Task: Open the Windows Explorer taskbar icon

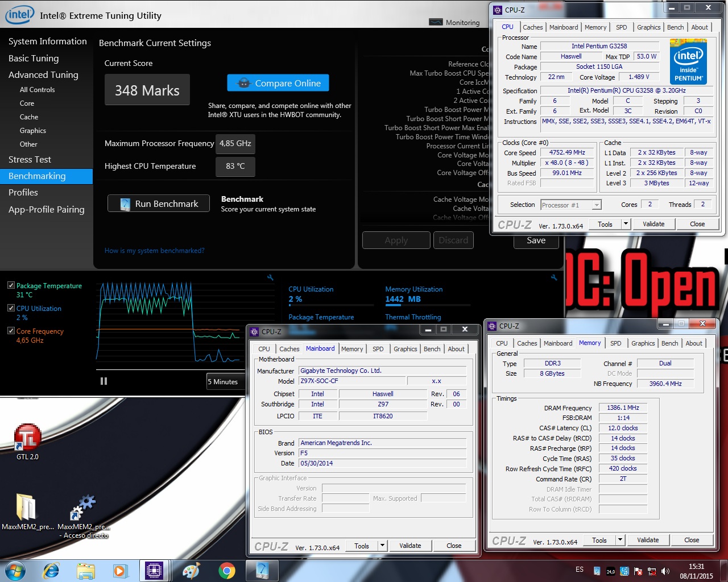Action: pyautogui.click(x=86, y=570)
